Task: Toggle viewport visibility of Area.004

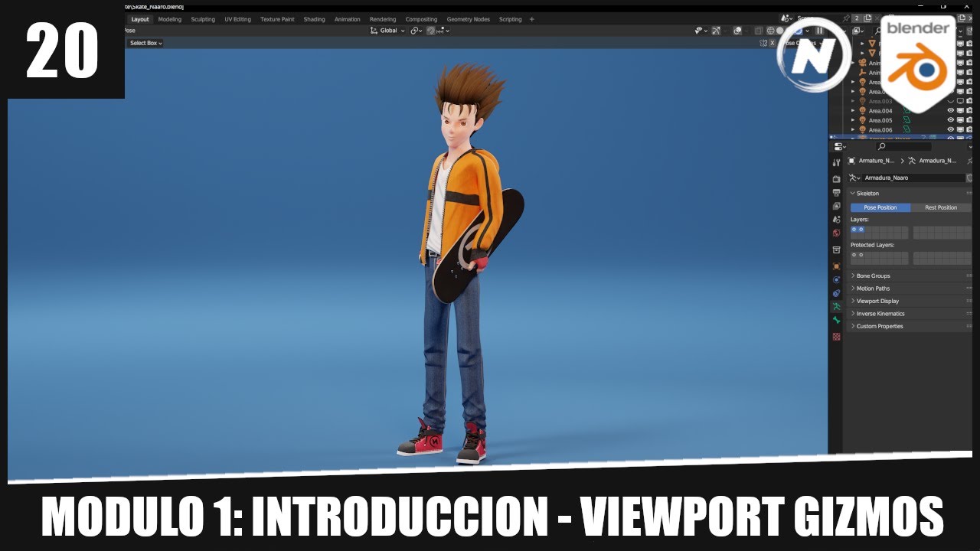Action: coord(951,111)
